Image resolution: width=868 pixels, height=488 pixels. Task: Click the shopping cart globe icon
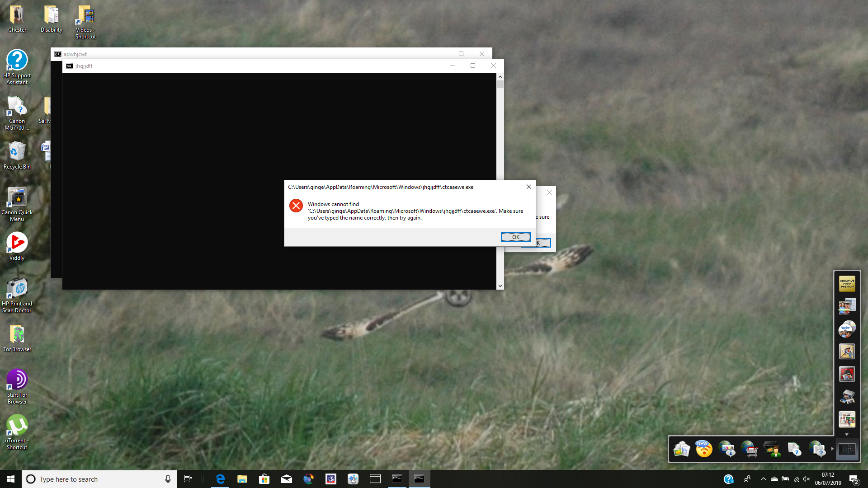pos(750,449)
